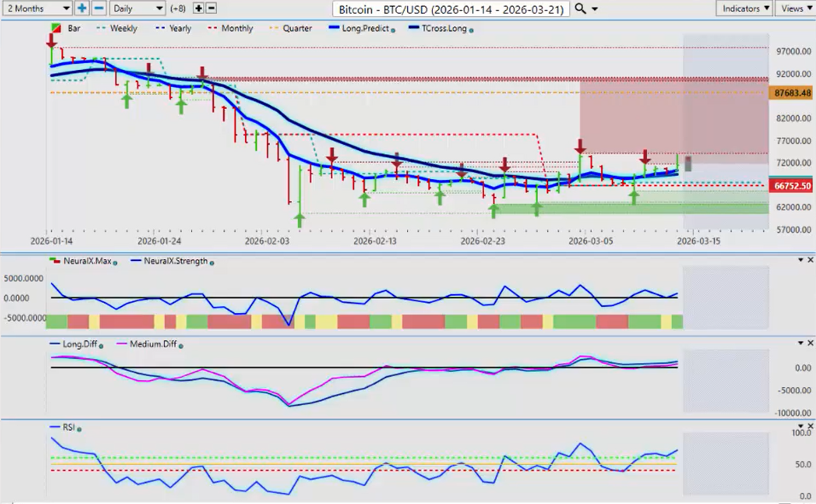Click the magnifying glass symbol search icon
Viewport: 816px width, 504px height.
(580, 9)
